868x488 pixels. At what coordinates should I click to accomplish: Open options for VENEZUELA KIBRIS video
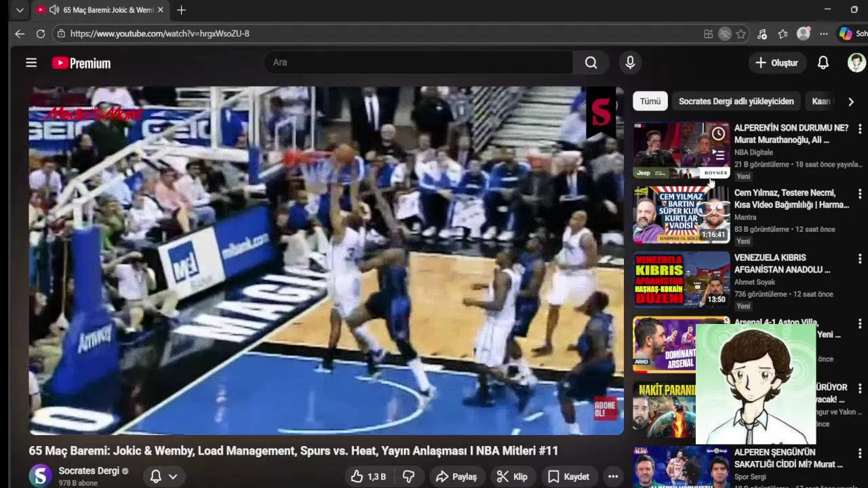[860, 259]
